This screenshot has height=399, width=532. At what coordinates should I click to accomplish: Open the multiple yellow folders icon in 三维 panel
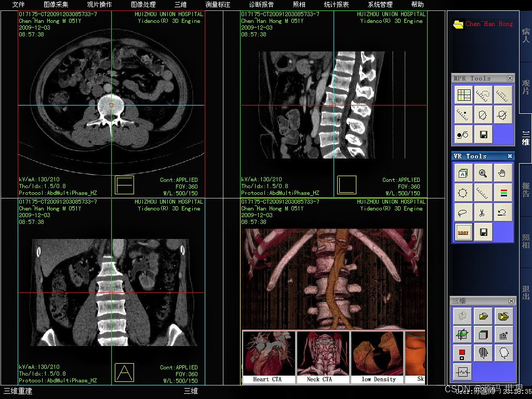[x=504, y=317]
